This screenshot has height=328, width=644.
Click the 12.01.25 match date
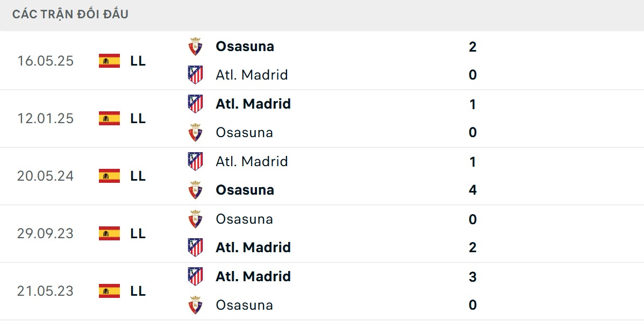[x=45, y=118]
